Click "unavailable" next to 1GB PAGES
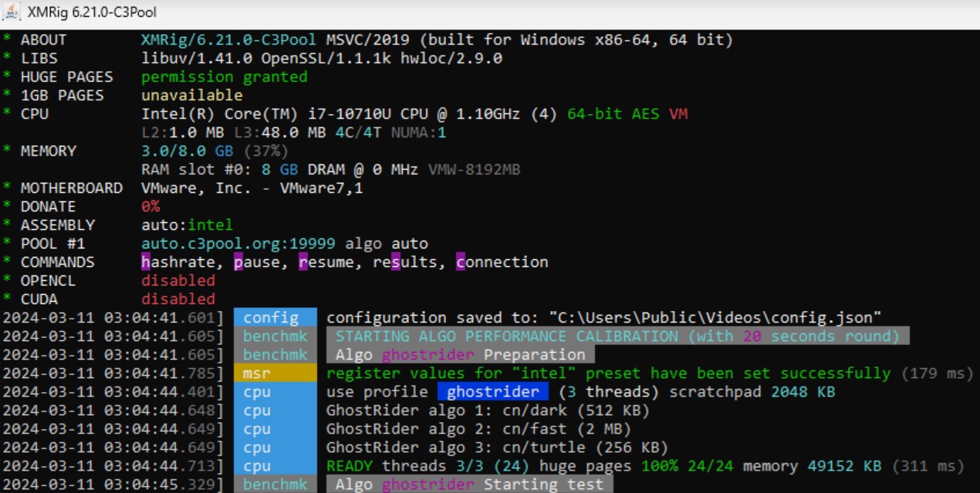This screenshot has height=493, width=980. (191, 96)
